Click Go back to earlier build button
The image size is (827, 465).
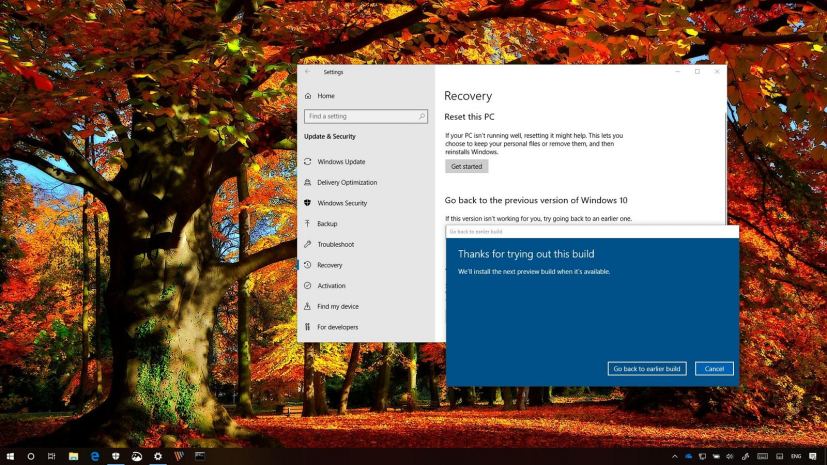coord(647,369)
